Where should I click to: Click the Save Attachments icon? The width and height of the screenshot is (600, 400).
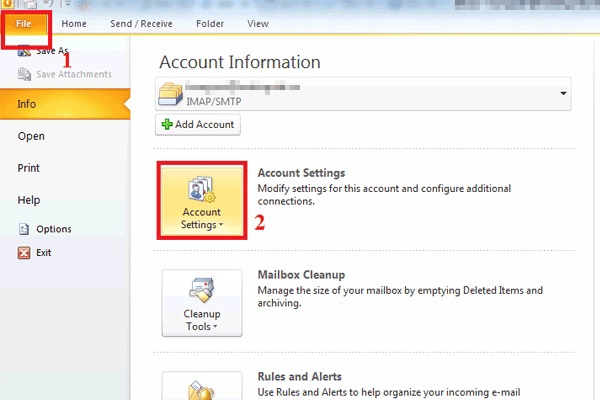pyautogui.click(x=24, y=74)
